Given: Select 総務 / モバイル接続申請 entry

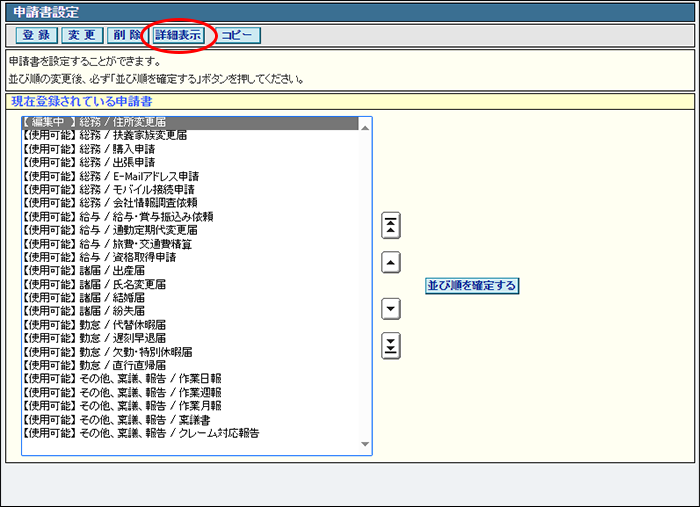Looking at the screenshot, I should click(x=190, y=190).
